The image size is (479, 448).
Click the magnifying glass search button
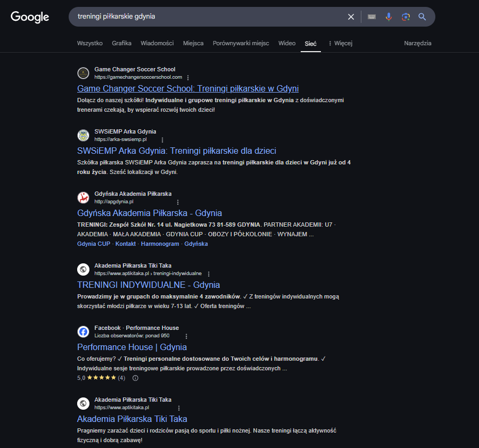click(422, 17)
